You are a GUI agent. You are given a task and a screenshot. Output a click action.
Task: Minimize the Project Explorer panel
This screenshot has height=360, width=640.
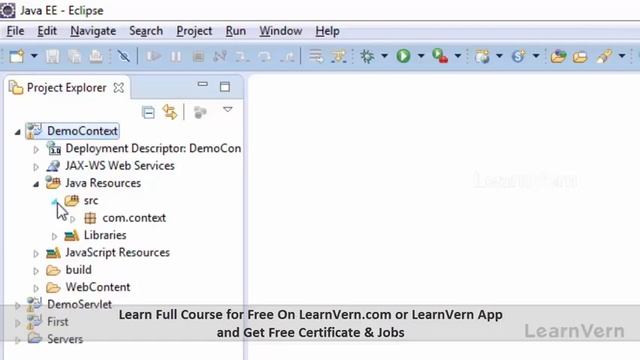click(202, 84)
